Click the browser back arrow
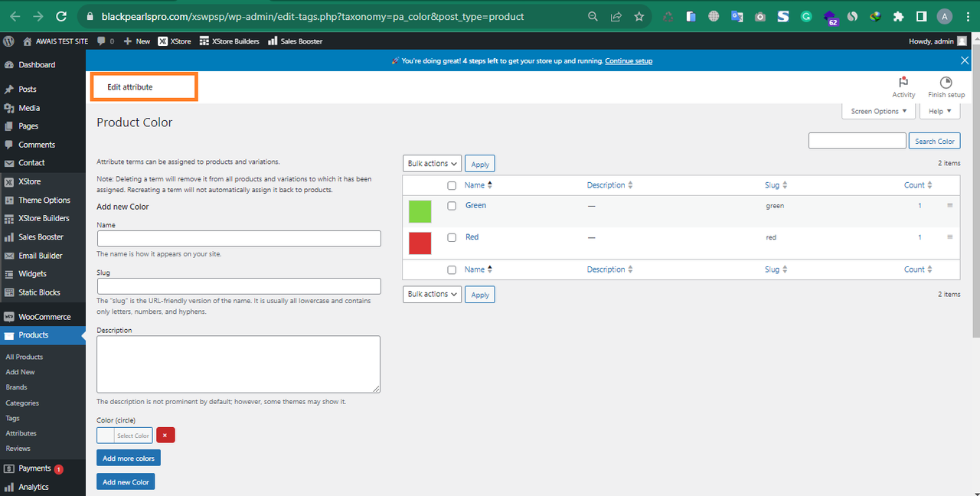The width and height of the screenshot is (980, 496). click(15, 16)
